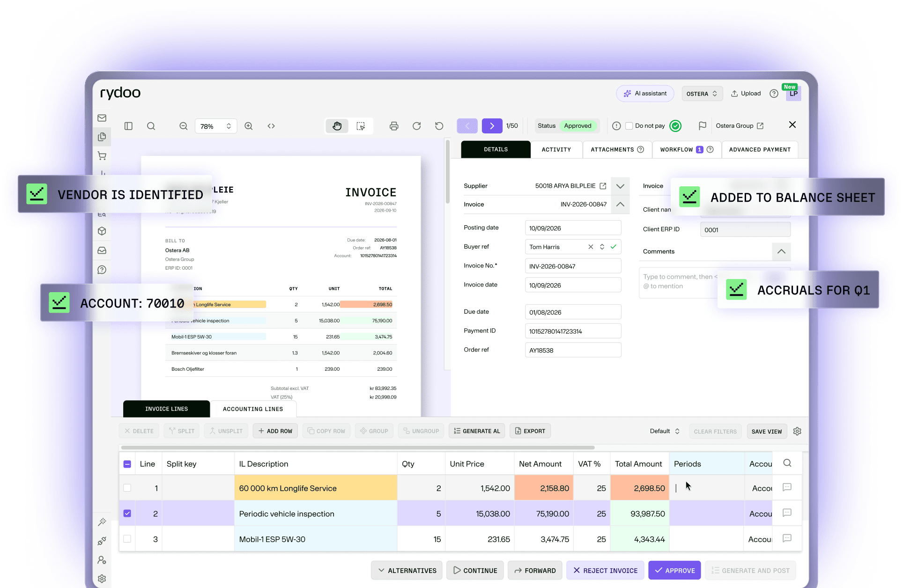The width and height of the screenshot is (903, 588).
Task: Click the Add Row button
Action: 275,431
